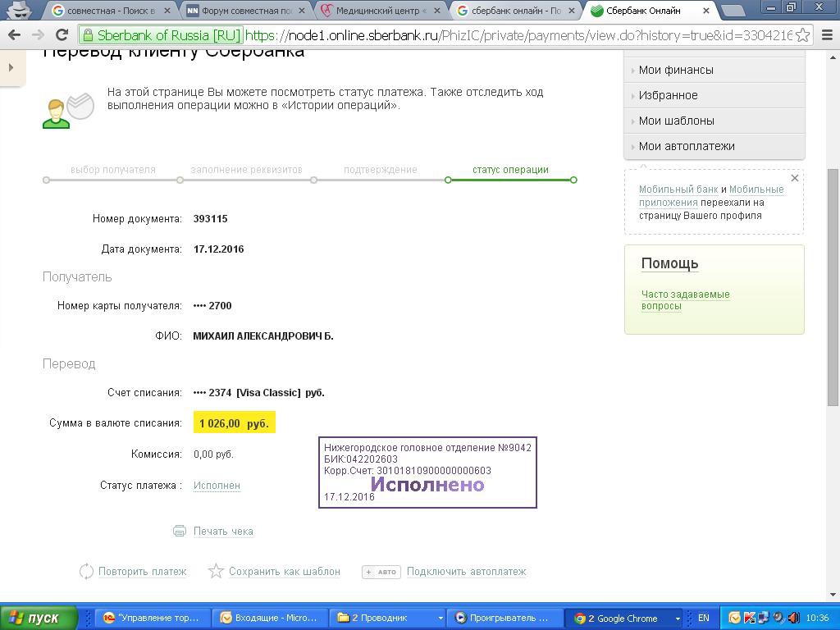Image resolution: width=840 pixels, height=630 pixels.
Task: Bookmark page with the star icon
Action: tap(802, 35)
